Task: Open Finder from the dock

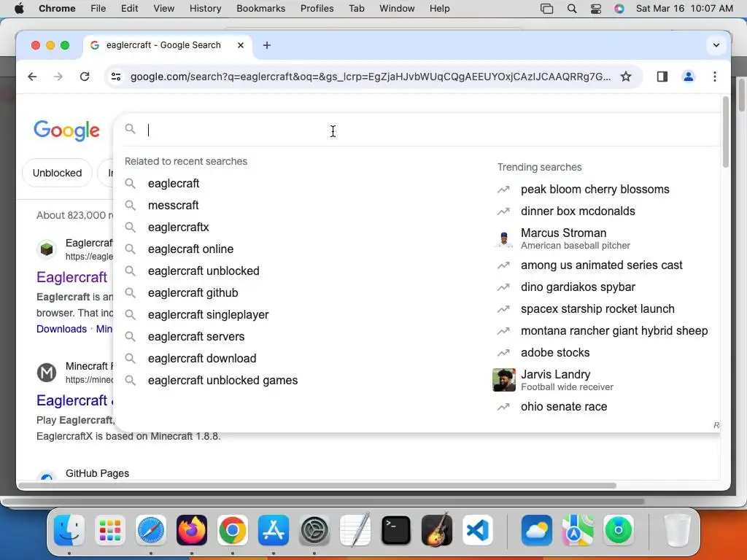Action: tap(69, 530)
